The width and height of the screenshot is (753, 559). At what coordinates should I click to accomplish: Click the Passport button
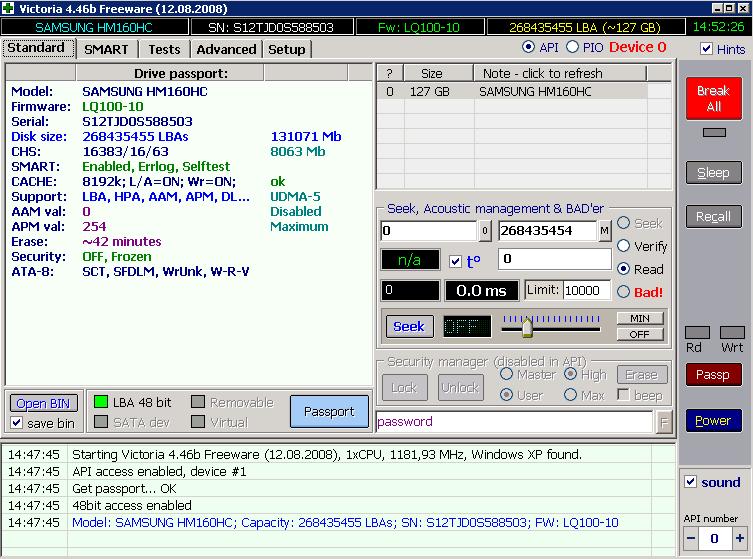(329, 412)
